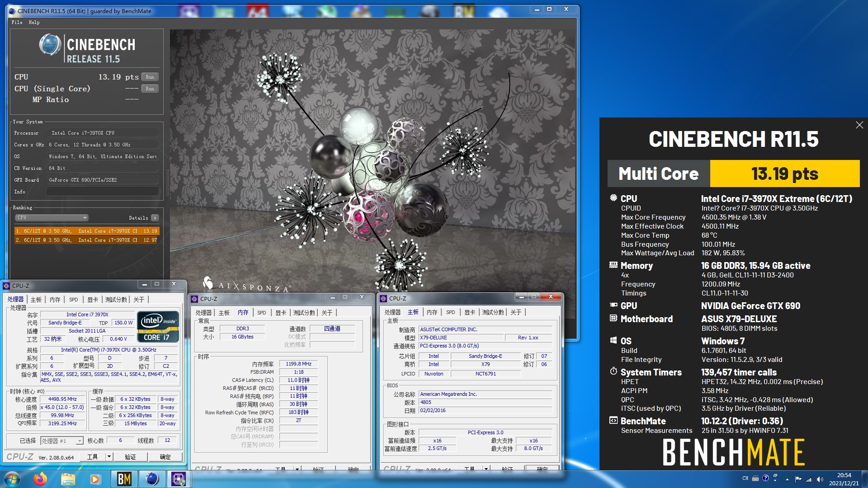This screenshot has height=488, width=868.
Task: Open the Windows Start menu
Action: pos(11,479)
